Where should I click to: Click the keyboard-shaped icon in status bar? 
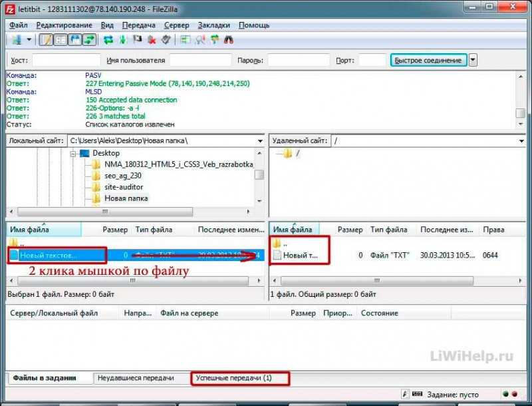(x=418, y=394)
